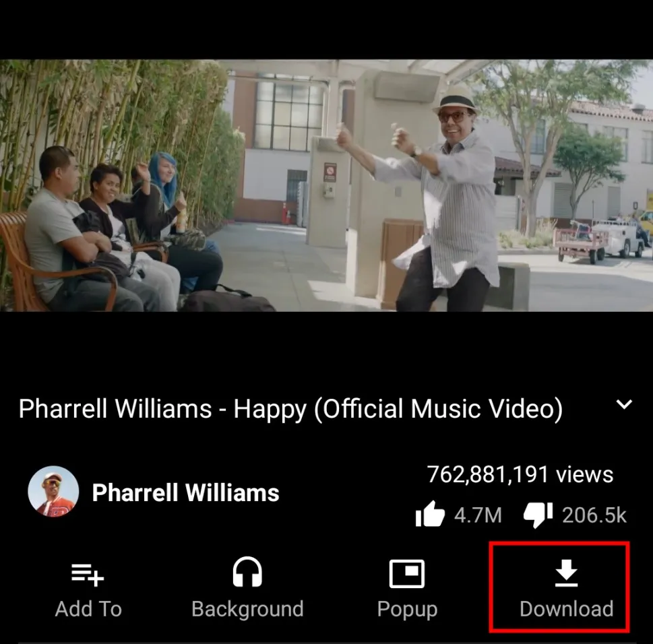Tap the Popup picture-in-picture icon
The image size is (653, 644).
(407, 574)
